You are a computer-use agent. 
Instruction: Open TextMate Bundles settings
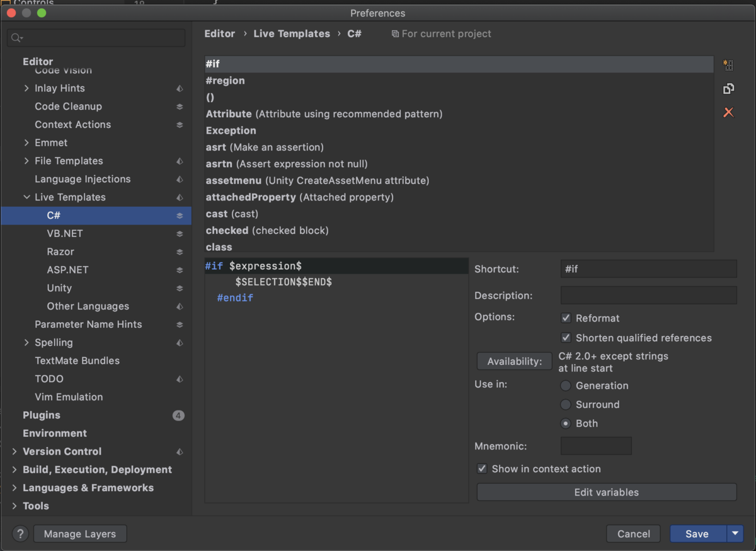tap(77, 361)
